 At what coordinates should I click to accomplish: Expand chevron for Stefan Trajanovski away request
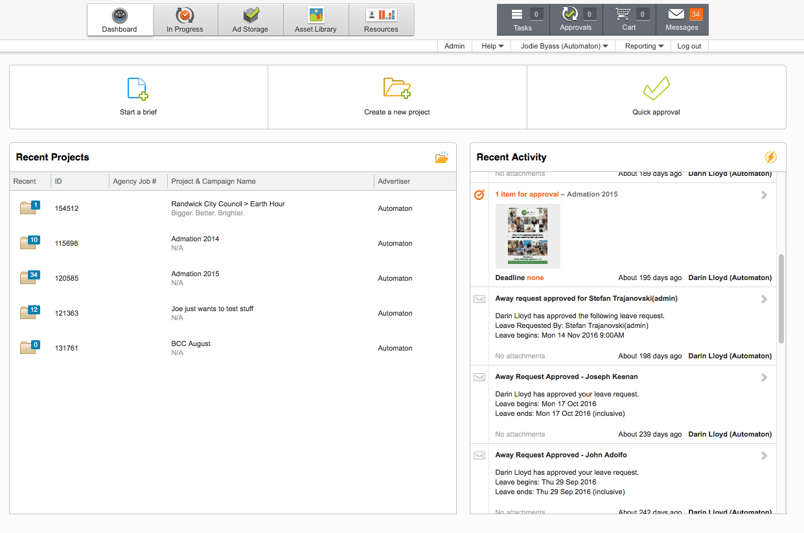764,299
